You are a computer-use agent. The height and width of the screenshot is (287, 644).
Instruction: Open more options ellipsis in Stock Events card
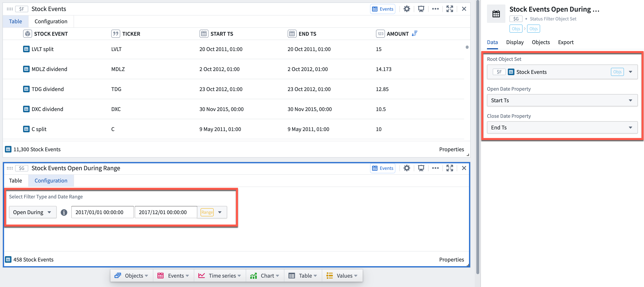pos(435,9)
